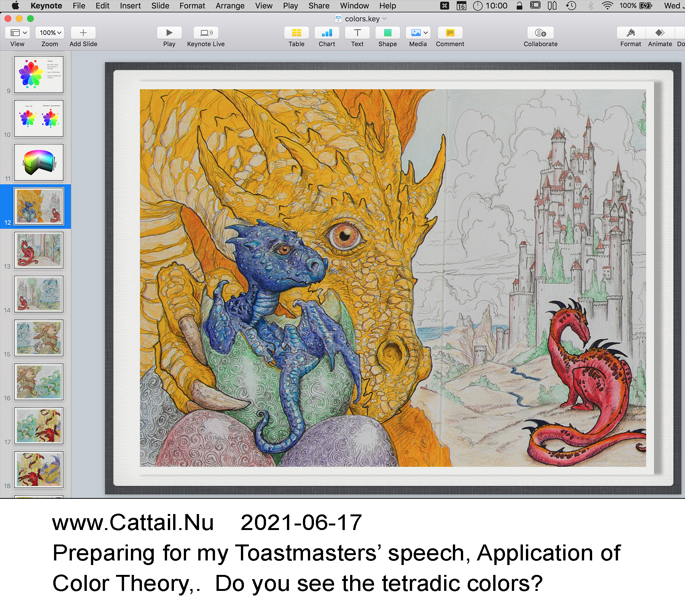Click the battery 100% indicator
Screen dimensions: 685x616
(x=636, y=6)
